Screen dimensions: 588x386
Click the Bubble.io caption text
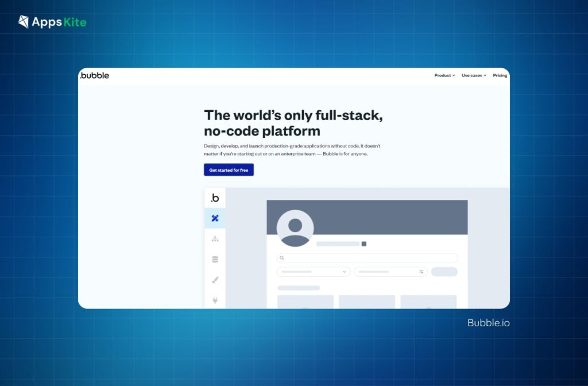pyautogui.click(x=488, y=323)
